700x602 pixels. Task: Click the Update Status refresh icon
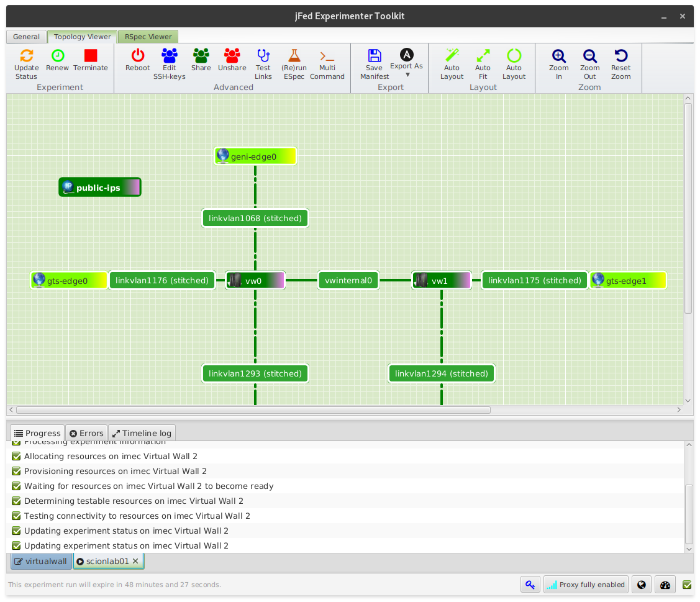(26, 56)
